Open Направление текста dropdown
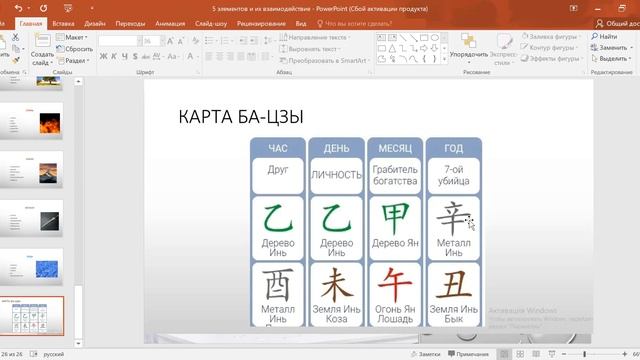The image size is (640, 360). 315,37
